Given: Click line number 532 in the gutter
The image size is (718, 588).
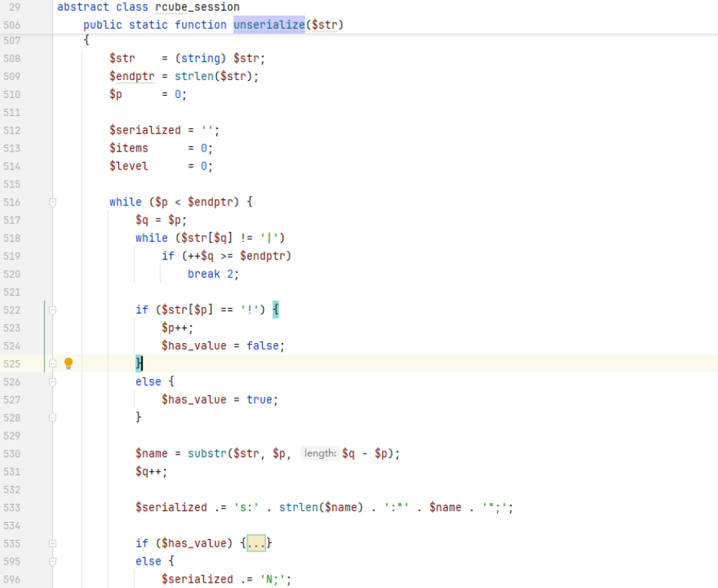Looking at the screenshot, I should click(12, 489).
